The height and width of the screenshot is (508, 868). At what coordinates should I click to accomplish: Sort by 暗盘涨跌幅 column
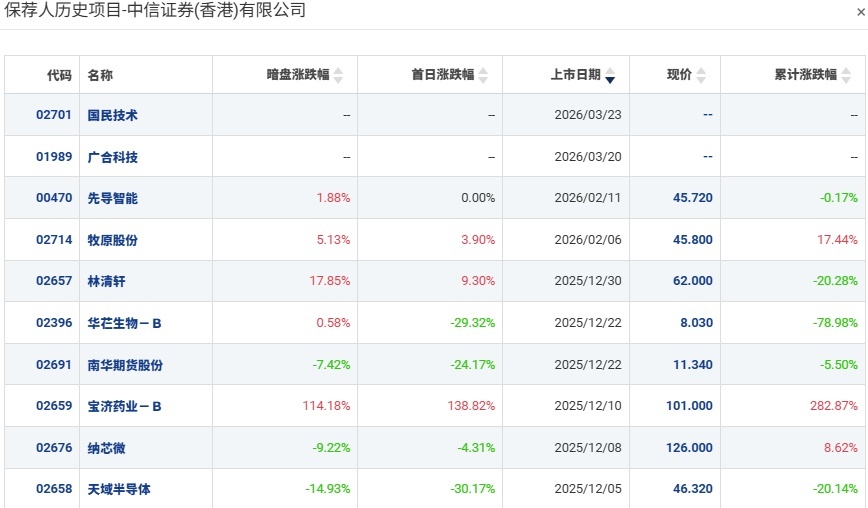pyautogui.click(x=305, y=75)
